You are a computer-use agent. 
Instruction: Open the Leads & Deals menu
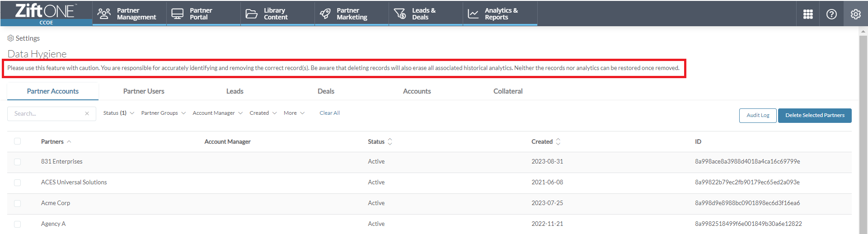pyautogui.click(x=426, y=14)
